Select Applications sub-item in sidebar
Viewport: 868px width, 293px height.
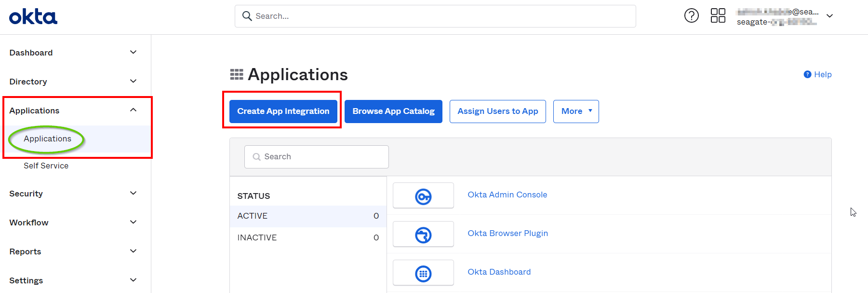coord(47,139)
